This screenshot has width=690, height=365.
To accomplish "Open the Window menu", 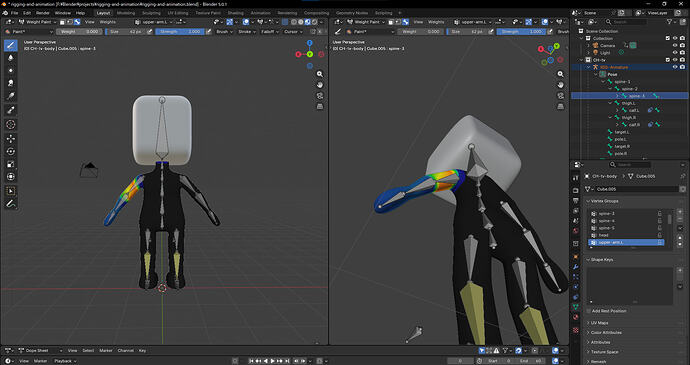I will pos(62,13).
